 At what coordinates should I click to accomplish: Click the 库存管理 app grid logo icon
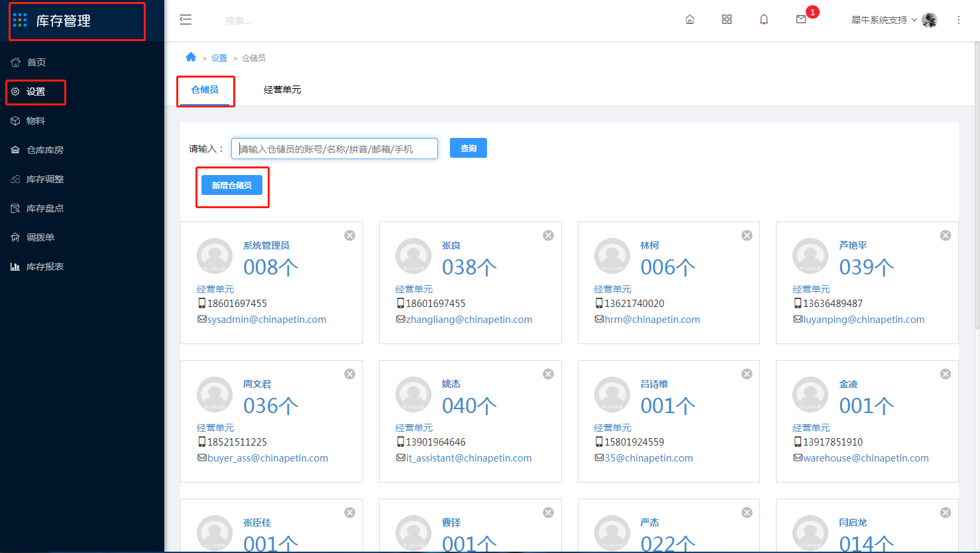tap(20, 20)
